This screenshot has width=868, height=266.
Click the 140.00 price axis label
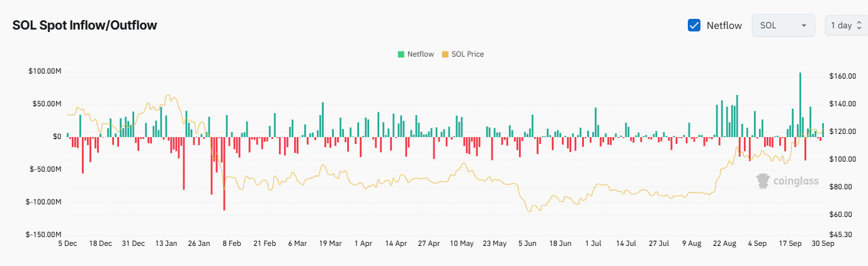pos(843,104)
